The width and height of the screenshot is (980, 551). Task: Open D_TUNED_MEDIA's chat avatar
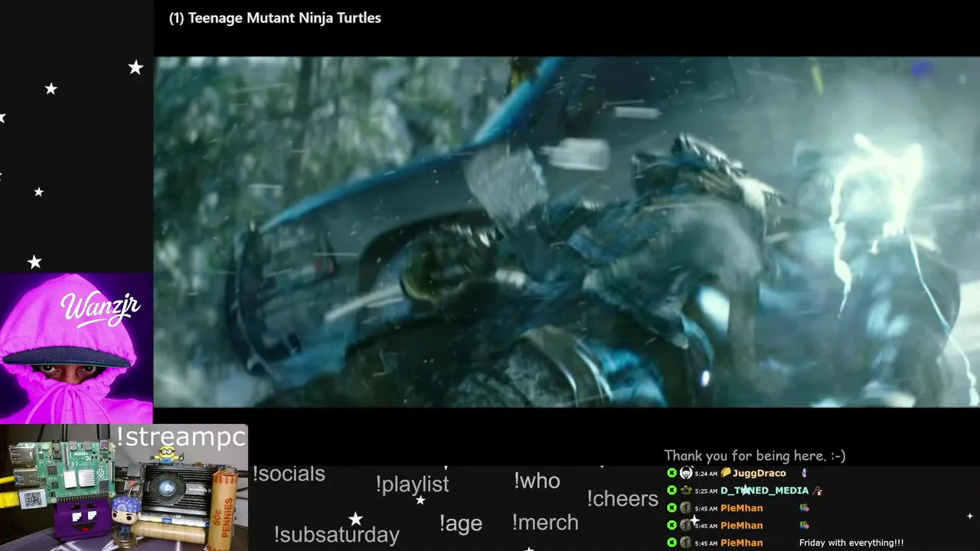[x=686, y=491]
